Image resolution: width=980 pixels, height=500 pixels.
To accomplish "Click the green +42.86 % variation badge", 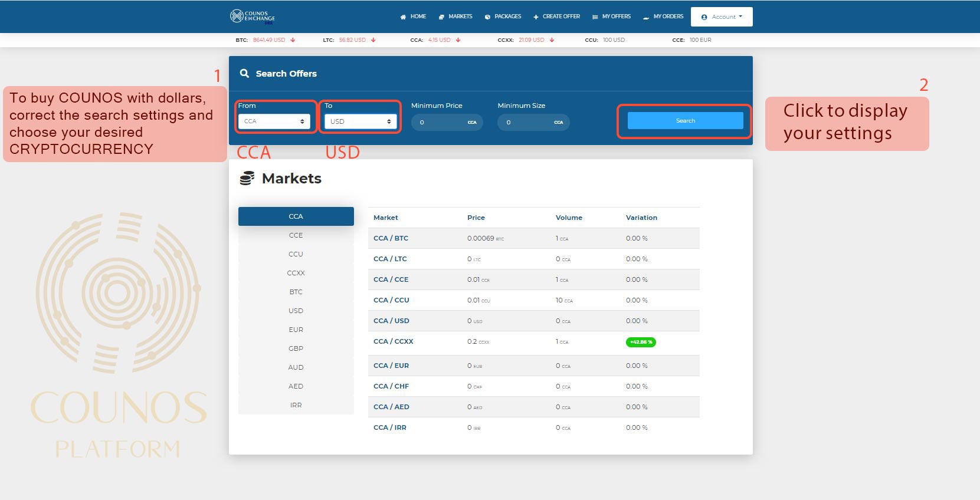I will point(641,342).
